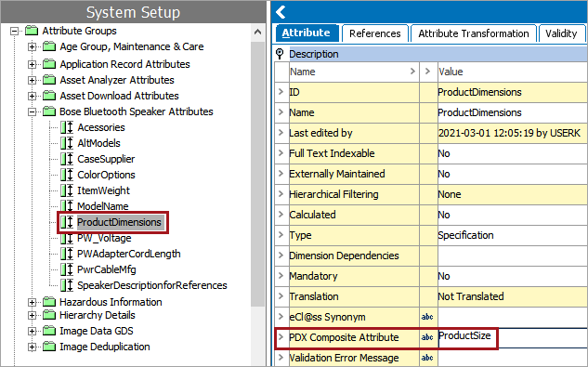
Task: Click the Attribute Groups root folder icon
Action: click(x=32, y=31)
